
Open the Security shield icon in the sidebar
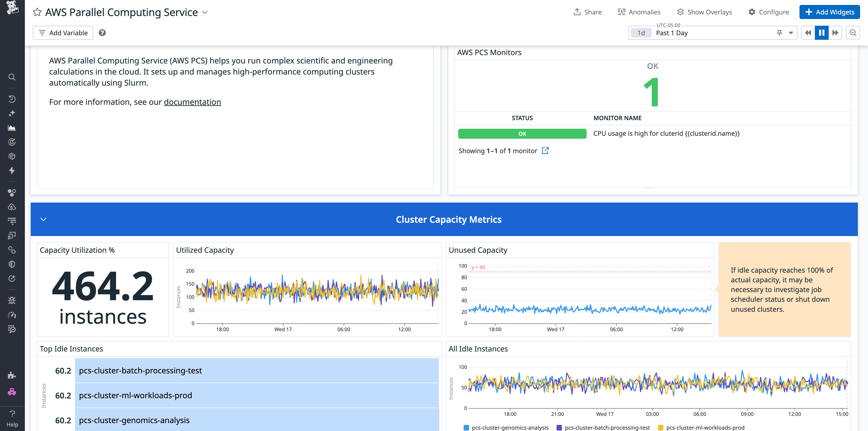(x=12, y=264)
